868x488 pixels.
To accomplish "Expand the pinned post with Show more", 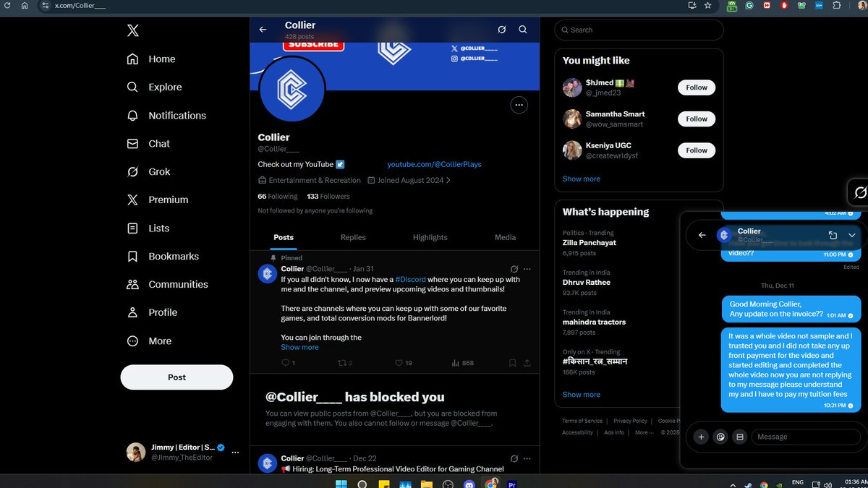I will click(299, 347).
